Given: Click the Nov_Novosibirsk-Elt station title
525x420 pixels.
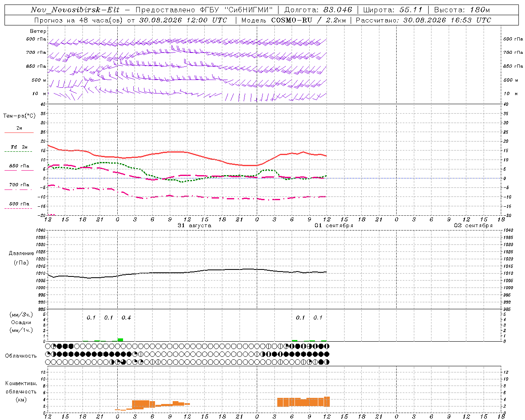Looking at the screenshot, I should (75, 10).
